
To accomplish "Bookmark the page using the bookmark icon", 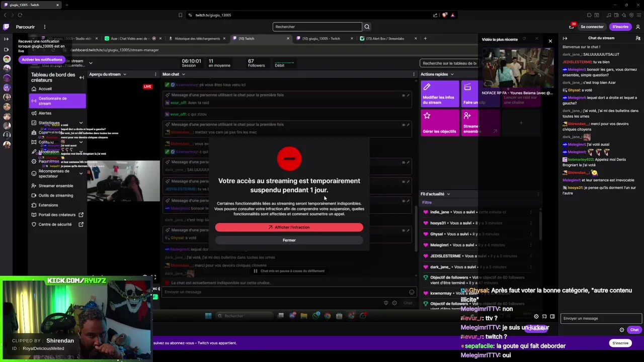I will pyautogui.click(x=181, y=15).
